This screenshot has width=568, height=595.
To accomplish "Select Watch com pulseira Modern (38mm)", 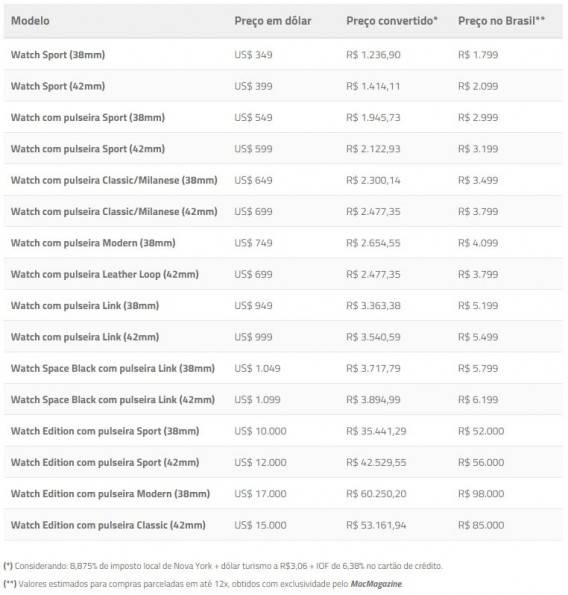I will click(x=93, y=243).
